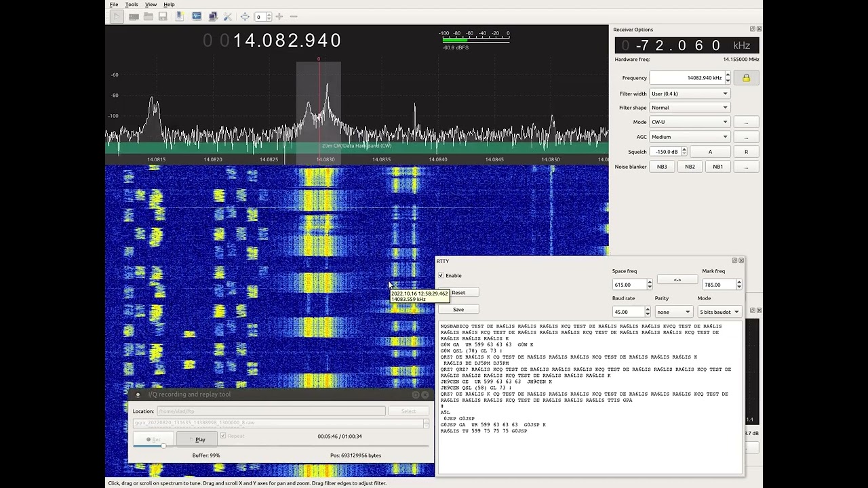Screen dimensions: 868x488
Task: Click the Location path field in I/Q tool
Action: pos(271,411)
